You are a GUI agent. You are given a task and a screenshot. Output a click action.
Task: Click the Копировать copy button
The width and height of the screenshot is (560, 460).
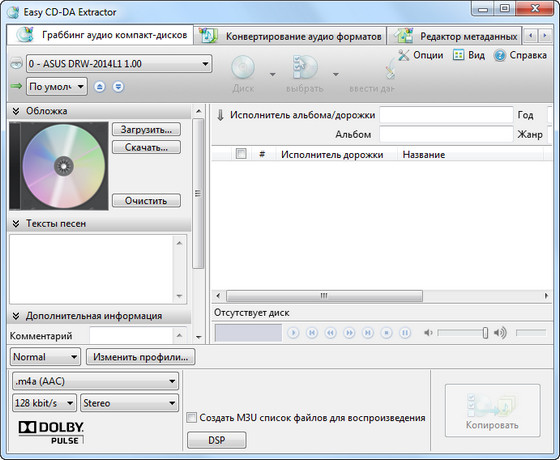(x=492, y=410)
